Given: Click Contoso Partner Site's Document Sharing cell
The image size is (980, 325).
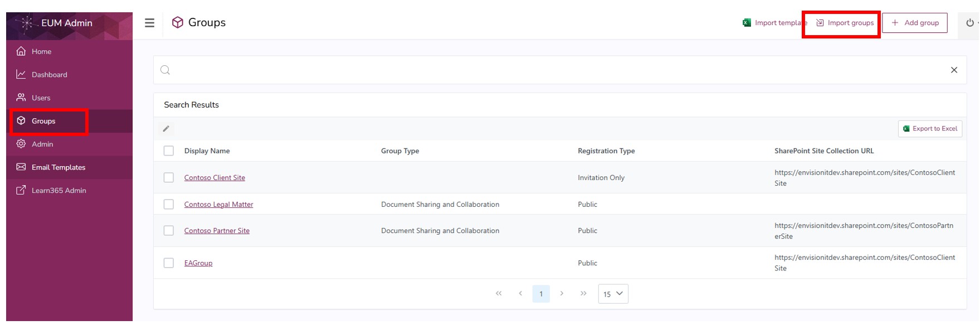Looking at the screenshot, I should 440,231.
